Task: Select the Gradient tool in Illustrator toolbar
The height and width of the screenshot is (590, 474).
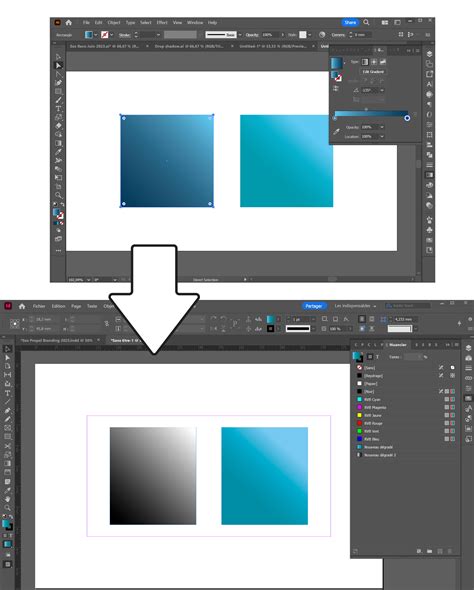Action: [58, 143]
